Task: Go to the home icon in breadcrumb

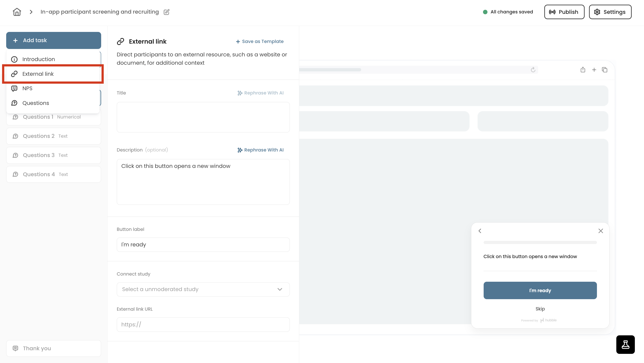Action: (x=17, y=12)
